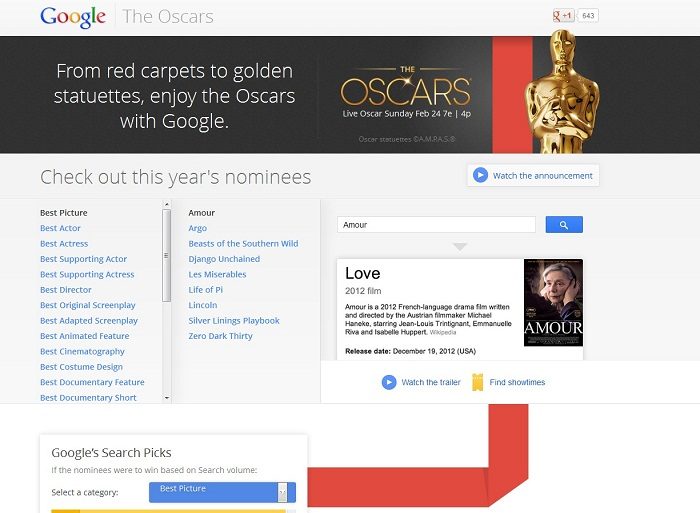Click the category list scroll-down arrow
The width and height of the screenshot is (700, 513).
166,398
